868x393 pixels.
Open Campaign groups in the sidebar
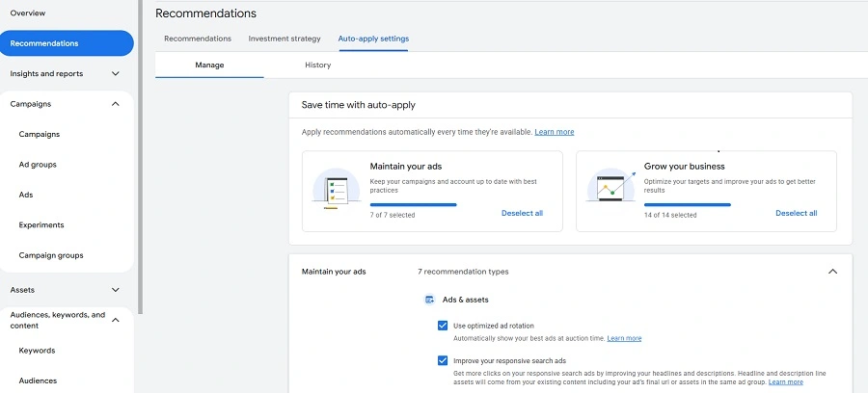pos(51,255)
